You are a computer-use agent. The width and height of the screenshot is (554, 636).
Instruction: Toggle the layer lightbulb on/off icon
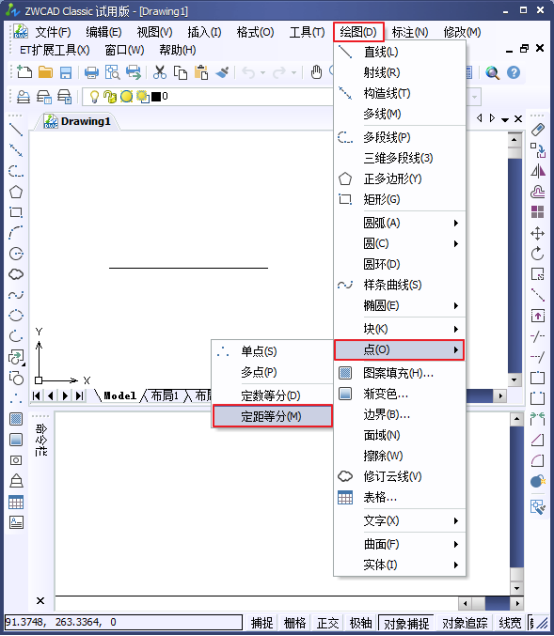pyautogui.click(x=94, y=97)
